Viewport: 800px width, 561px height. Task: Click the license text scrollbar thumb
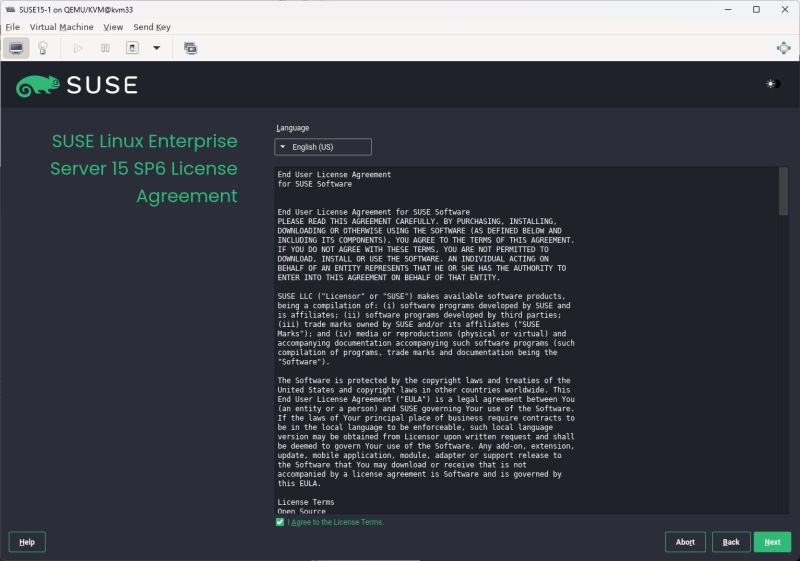coord(783,192)
